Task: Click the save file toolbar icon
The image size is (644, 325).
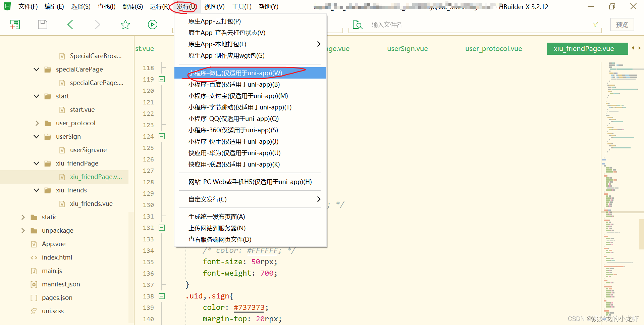Action: tap(43, 25)
